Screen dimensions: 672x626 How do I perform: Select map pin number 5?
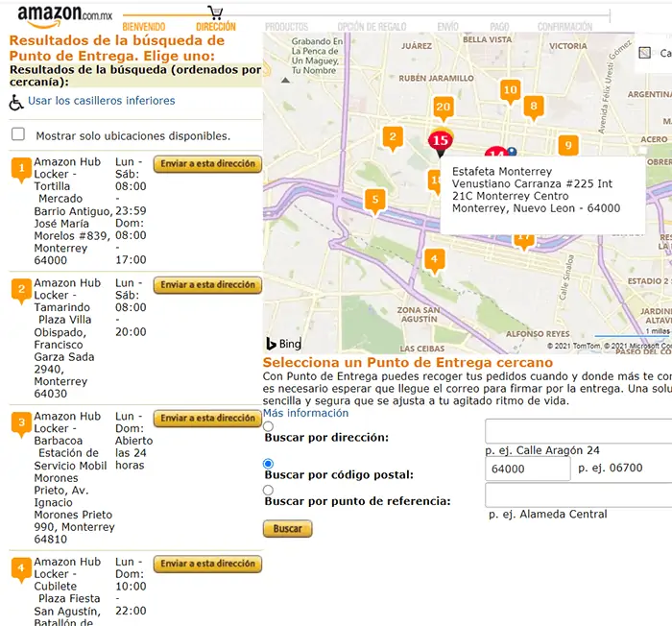coord(375,201)
